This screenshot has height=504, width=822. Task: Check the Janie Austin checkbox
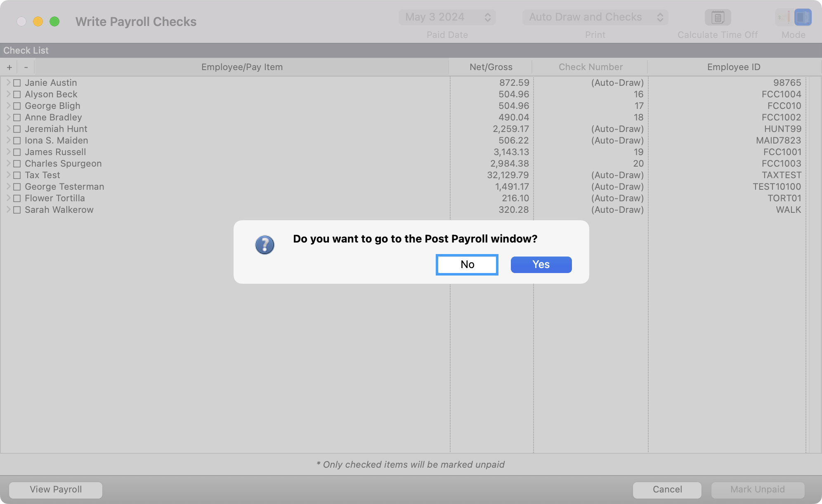(x=17, y=83)
